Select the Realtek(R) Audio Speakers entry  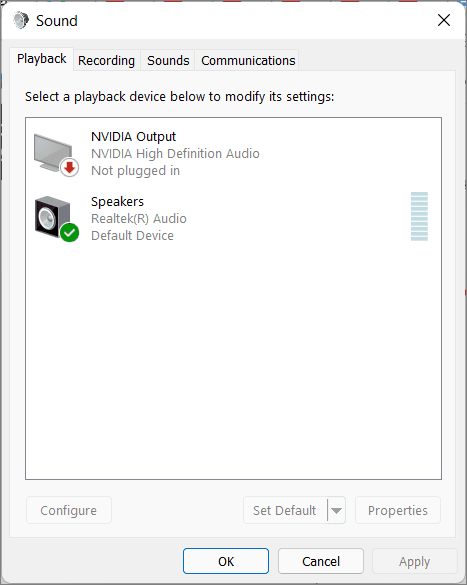coord(234,219)
